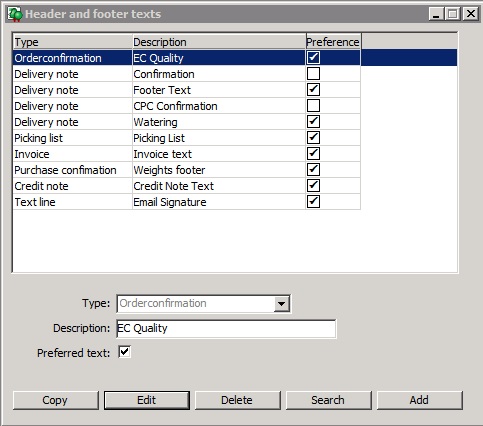Select the Watering delivery note row
Viewport: 483px width, 426px height.
tap(187, 122)
